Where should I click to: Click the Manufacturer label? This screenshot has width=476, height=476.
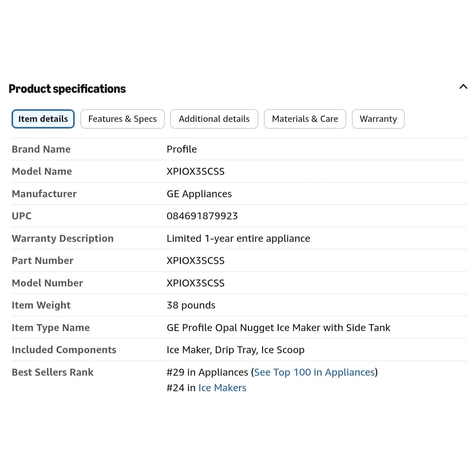click(44, 194)
